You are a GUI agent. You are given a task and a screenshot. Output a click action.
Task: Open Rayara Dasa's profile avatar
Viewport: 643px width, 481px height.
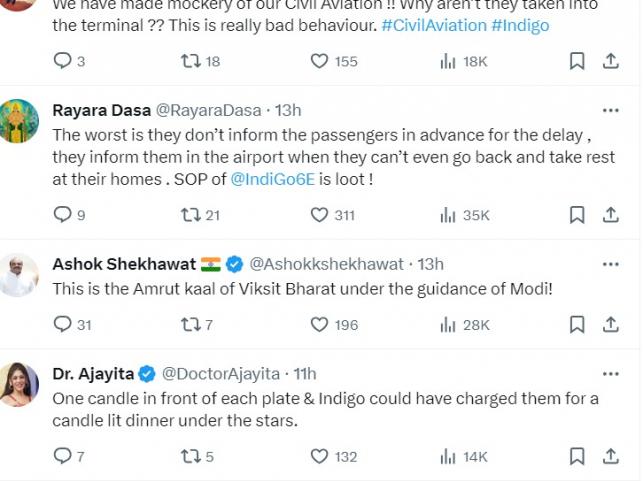coord(19,121)
